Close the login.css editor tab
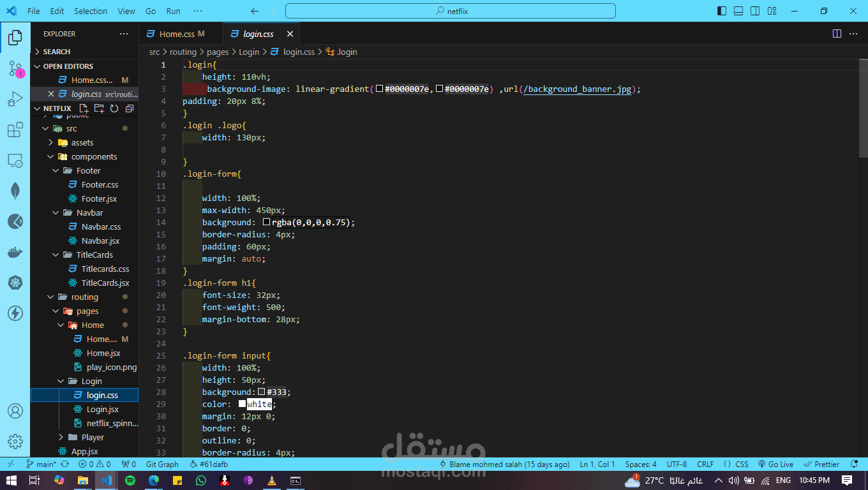The image size is (868, 490). pos(290,34)
